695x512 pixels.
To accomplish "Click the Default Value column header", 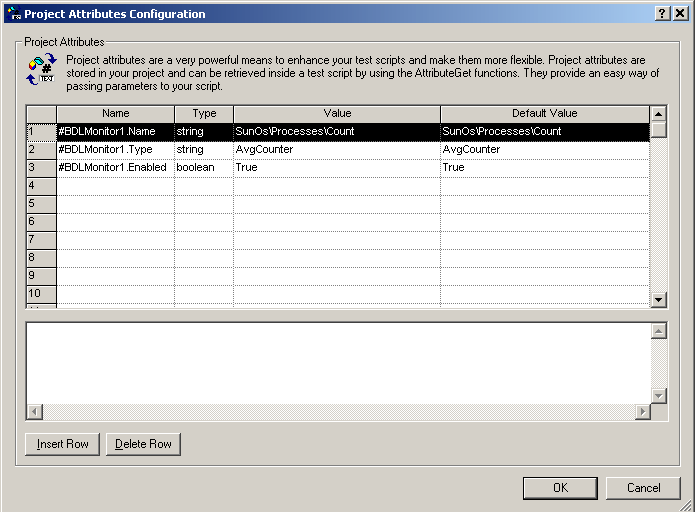I will 544,114.
